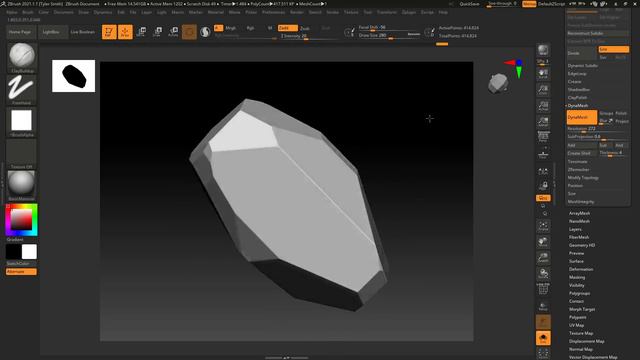This screenshot has width=640, height=360.
Task: Open the Render menu
Action: [x=297, y=12]
